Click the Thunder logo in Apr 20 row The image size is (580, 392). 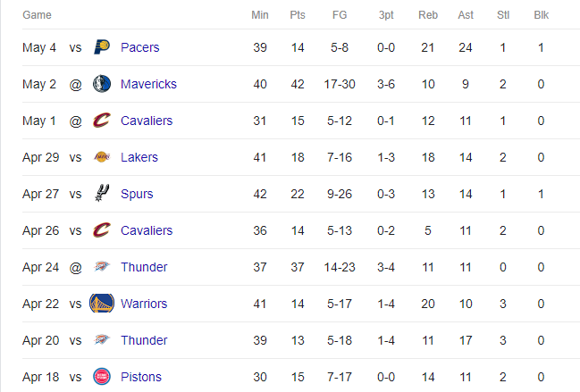coord(102,339)
